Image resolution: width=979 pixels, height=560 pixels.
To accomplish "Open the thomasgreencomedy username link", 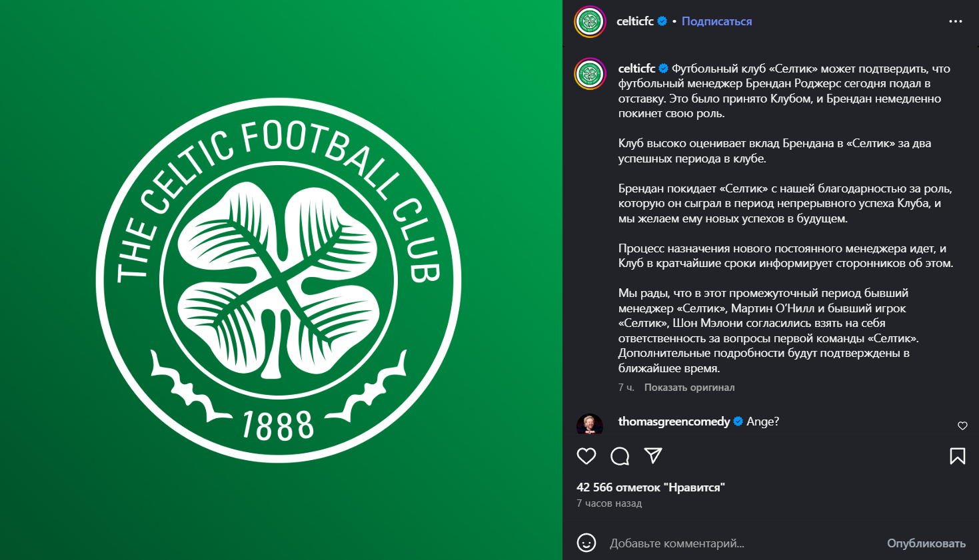I will coord(674,421).
